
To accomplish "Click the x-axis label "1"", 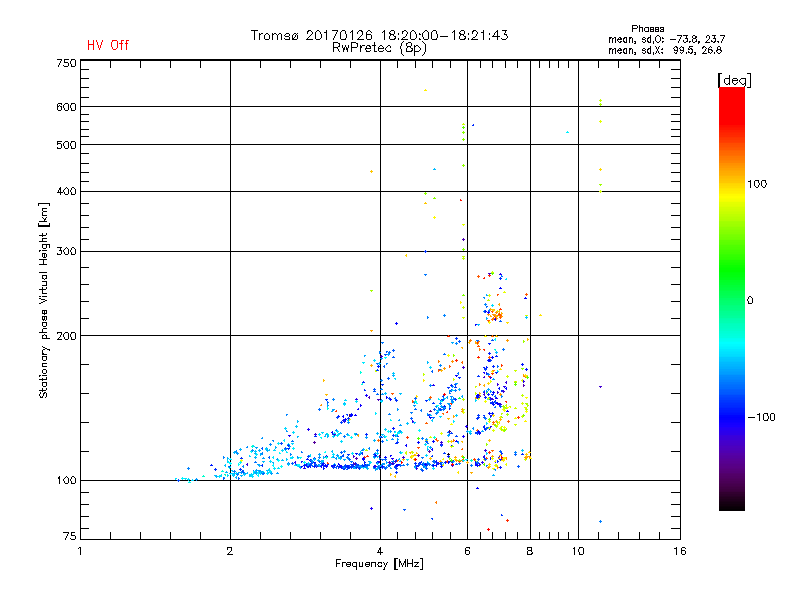I will pos(80,551).
